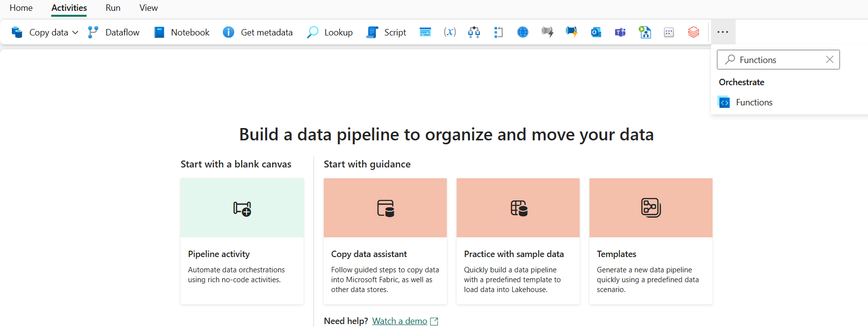Expand the Copy data dropdown

coord(75,33)
